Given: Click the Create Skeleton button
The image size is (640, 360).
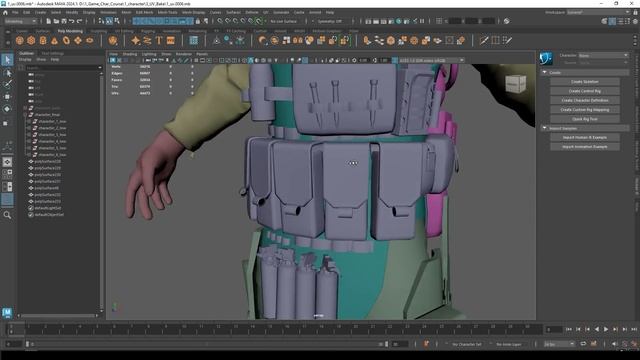Looking at the screenshot, I should (x=584, y=82).
